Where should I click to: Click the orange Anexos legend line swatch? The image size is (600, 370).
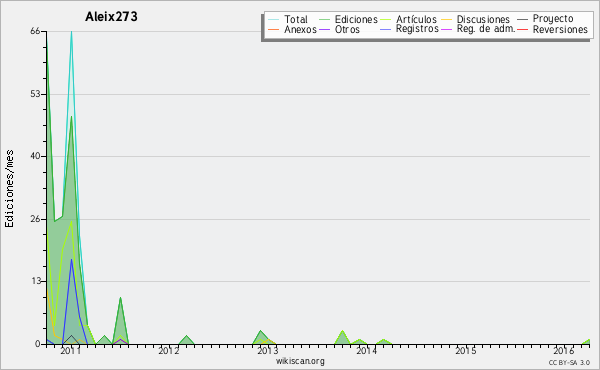(x=274, y=29)
